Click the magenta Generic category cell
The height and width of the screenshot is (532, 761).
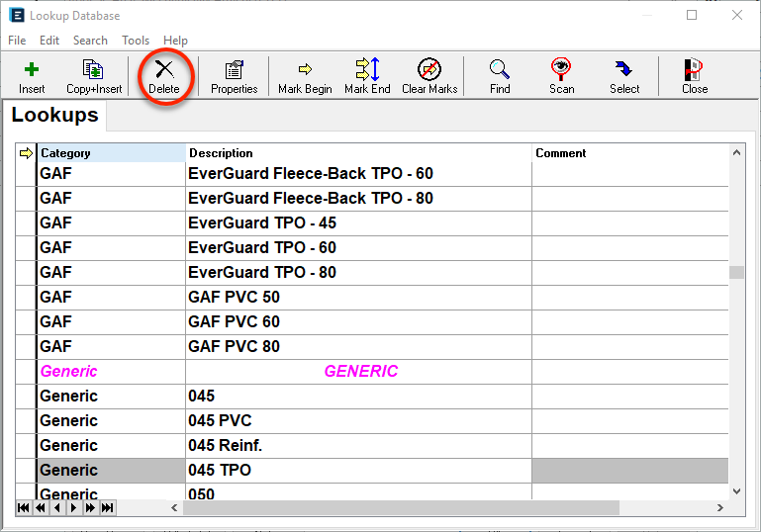[112, 372]
